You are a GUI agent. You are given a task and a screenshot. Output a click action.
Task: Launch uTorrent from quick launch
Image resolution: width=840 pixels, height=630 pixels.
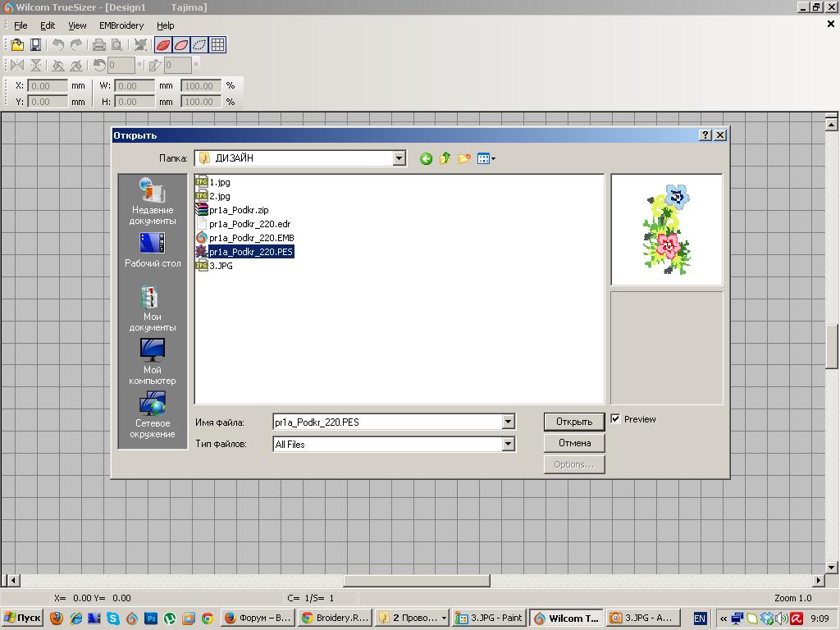click(170, 619)
